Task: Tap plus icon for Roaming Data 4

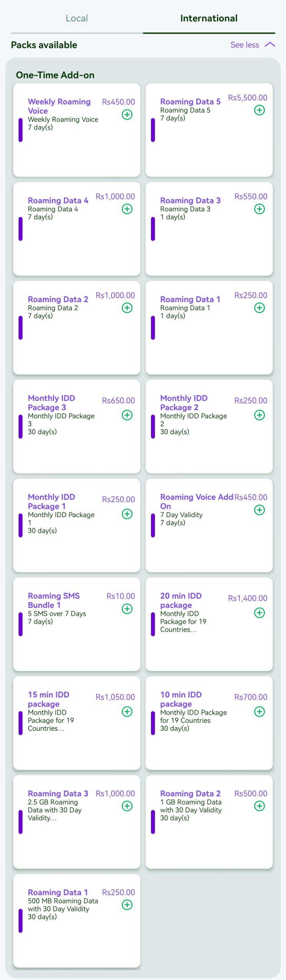Action: click(x=127, y=209)
